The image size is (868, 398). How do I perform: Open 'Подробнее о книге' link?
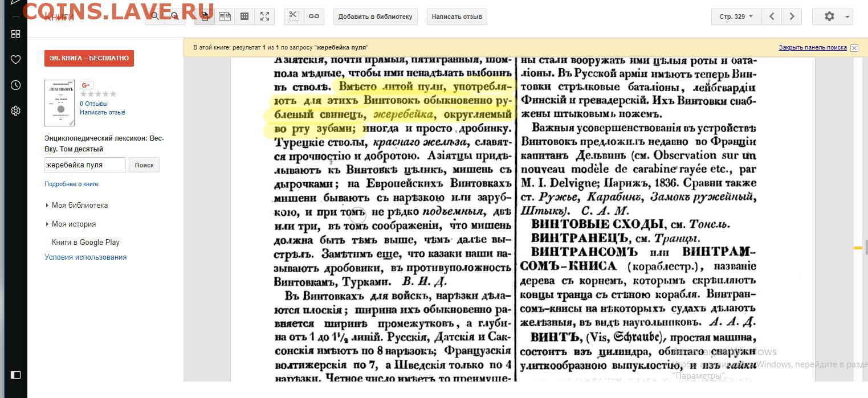point(71,184)
